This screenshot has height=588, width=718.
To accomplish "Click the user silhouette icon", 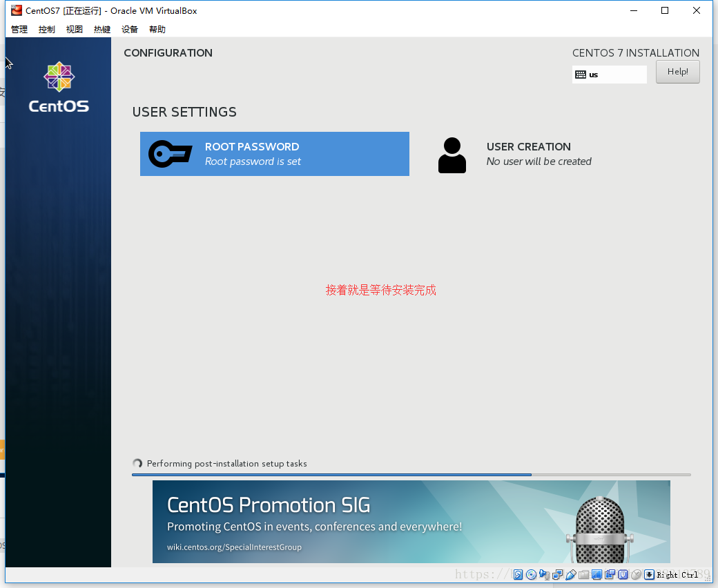I will [x=452, y=155].
